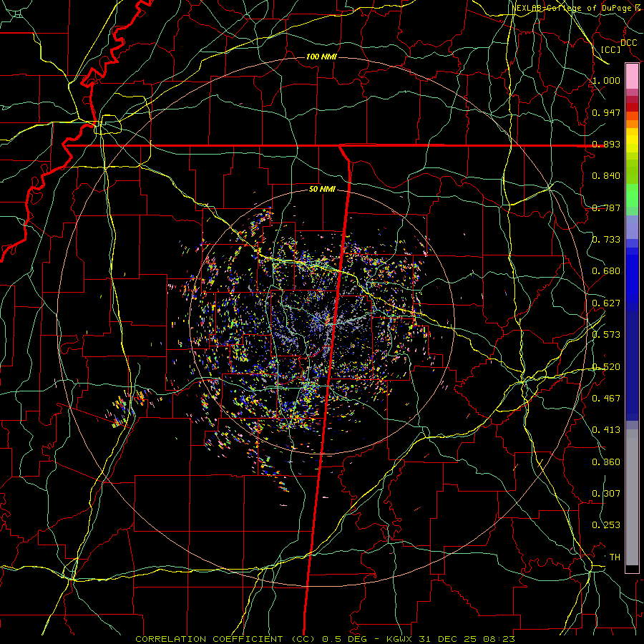
Task: Select the 0.947 legend value
Action: tap(606, 112)
